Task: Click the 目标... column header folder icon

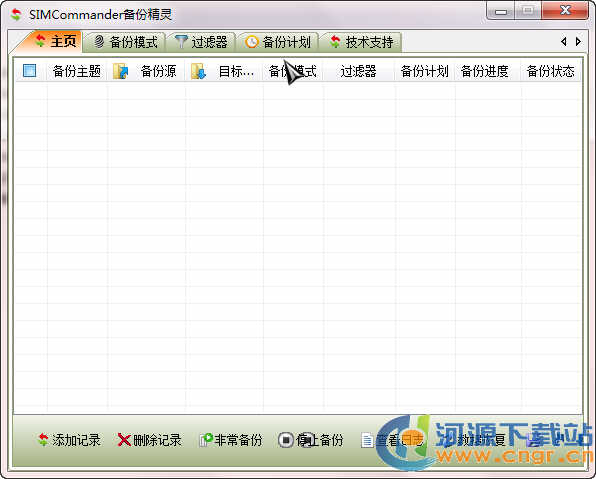Action: pos(198,71)
